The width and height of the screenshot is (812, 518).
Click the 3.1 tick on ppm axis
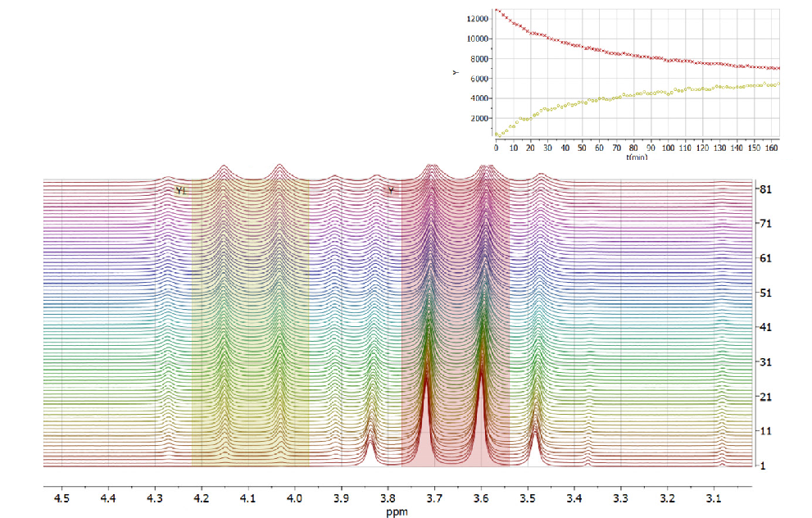pos(714,498)
